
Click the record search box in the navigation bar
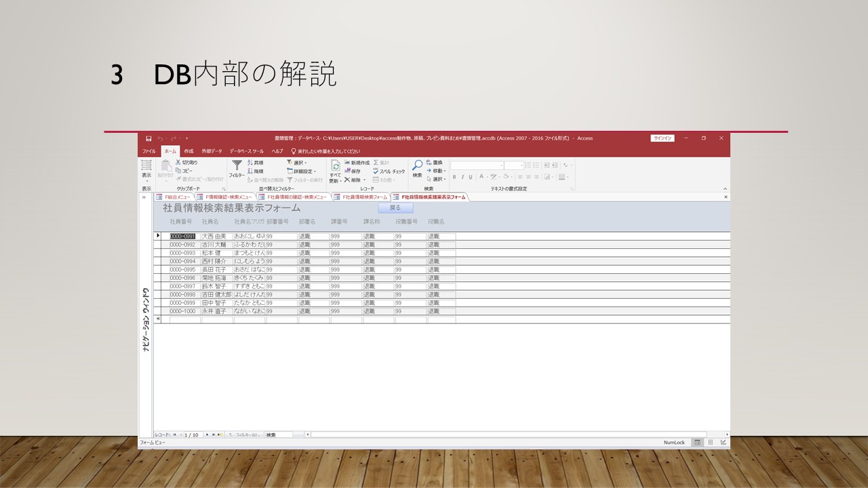(279, 434)
